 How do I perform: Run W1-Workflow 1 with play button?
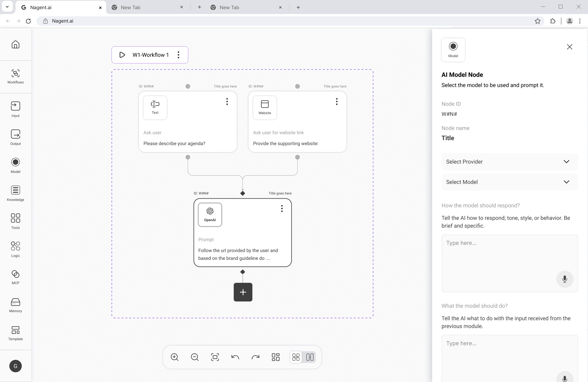(x=122, y=55)
